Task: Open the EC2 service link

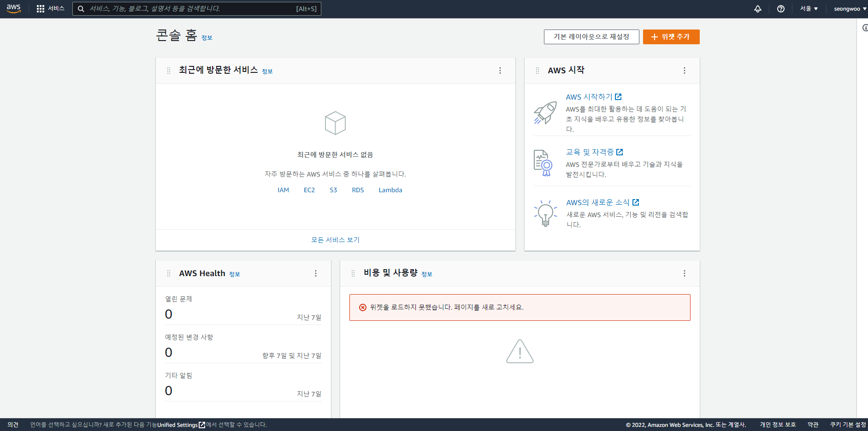Action: [309, 190]
